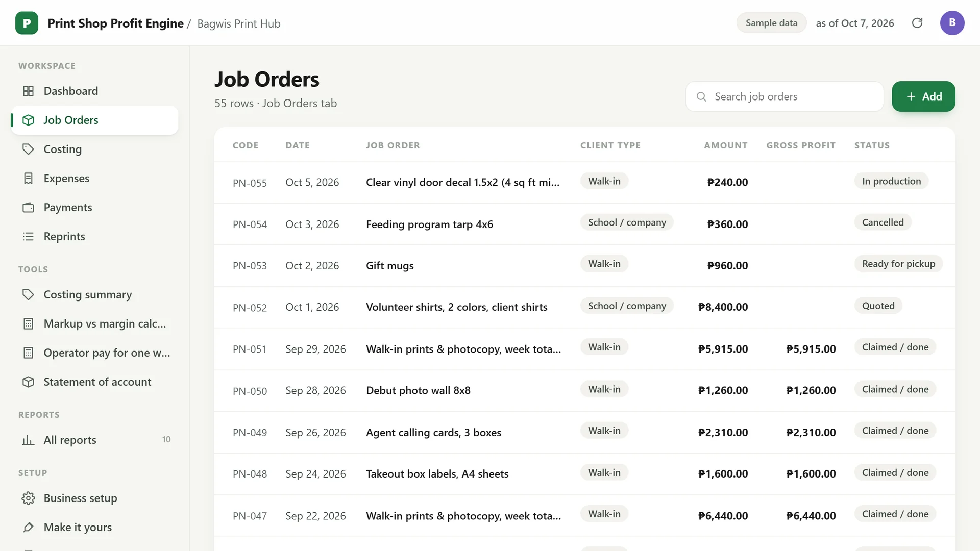Click the Expenses receipt icon
Image resolution: width=980 pixels, height=551 pixels.
click(x=29, y=178)
